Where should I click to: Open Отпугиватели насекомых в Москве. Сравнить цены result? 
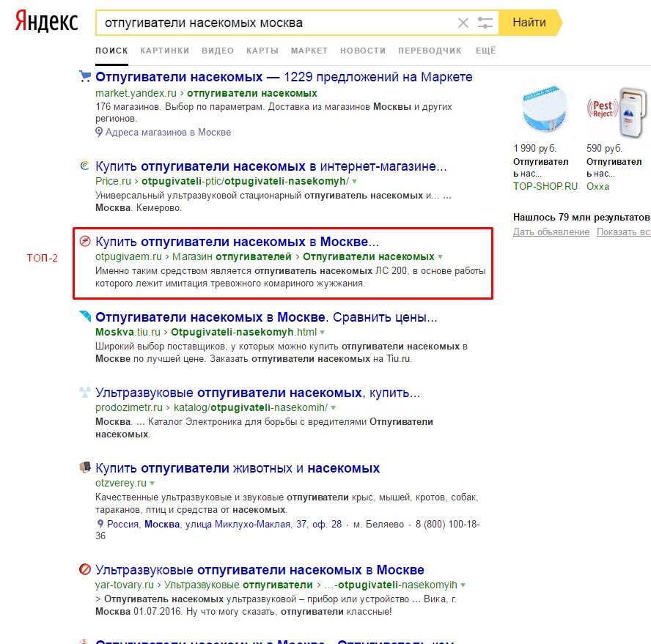[x=266, y=317]
